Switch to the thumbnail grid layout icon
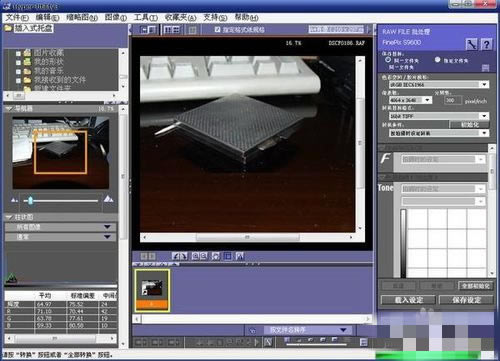The height and width of the screenshot is (361, 500). point(172,30)
